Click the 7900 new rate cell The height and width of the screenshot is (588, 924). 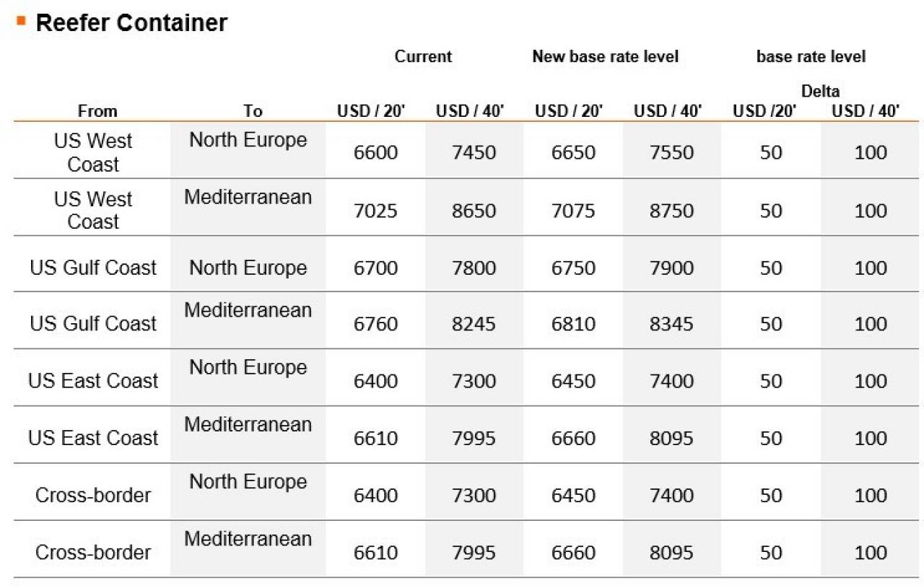tap(671, 268)
